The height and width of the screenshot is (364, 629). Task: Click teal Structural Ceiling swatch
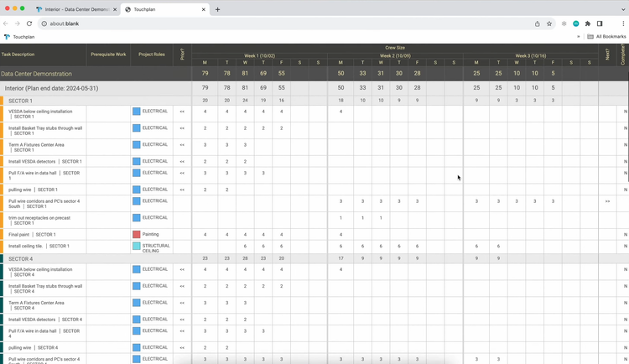[x=137, y=246]
